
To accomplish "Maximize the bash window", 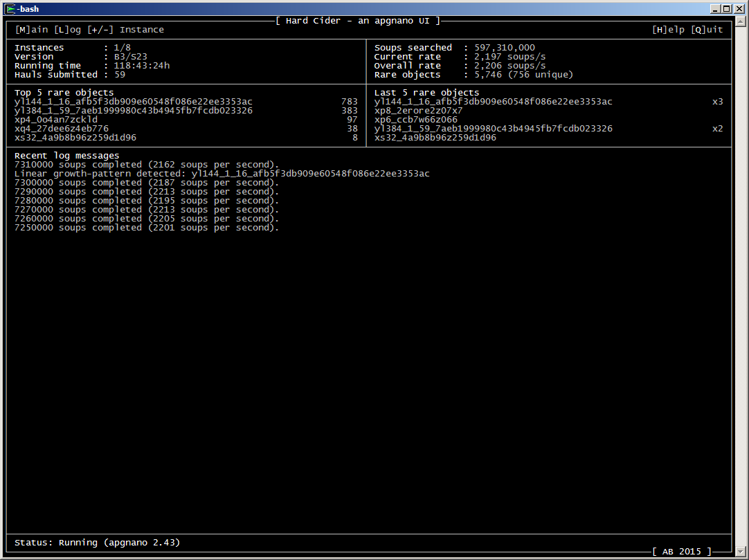I will [x=725, y=9].
